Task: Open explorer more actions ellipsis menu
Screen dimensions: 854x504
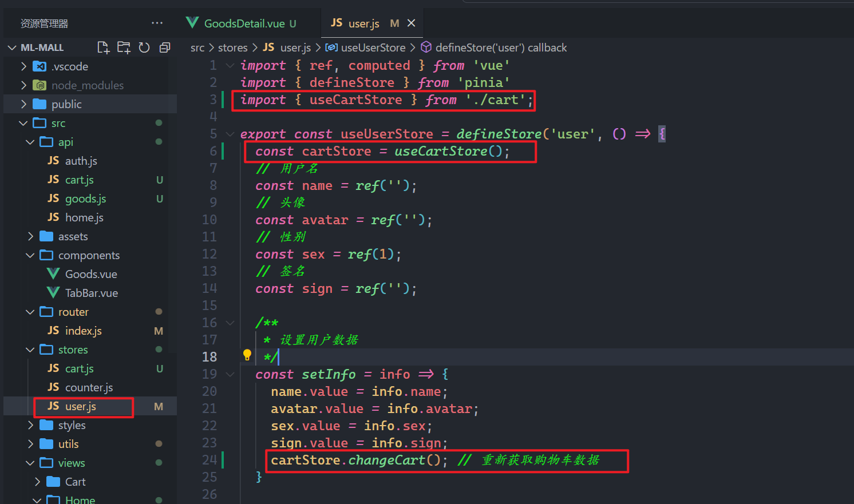Action: (x=157, y=23)
